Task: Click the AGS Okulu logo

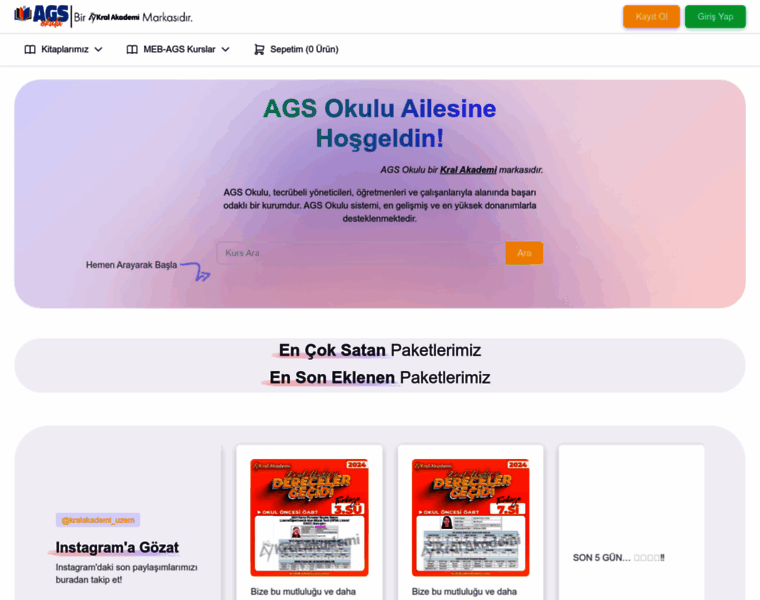Action: tap(42, 16)
